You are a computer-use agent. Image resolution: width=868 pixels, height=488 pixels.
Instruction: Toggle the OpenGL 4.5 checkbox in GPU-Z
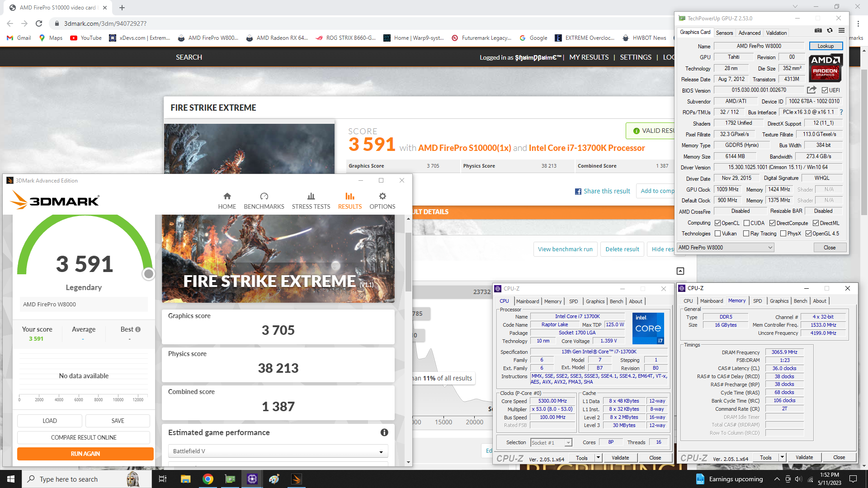[809, 234]
